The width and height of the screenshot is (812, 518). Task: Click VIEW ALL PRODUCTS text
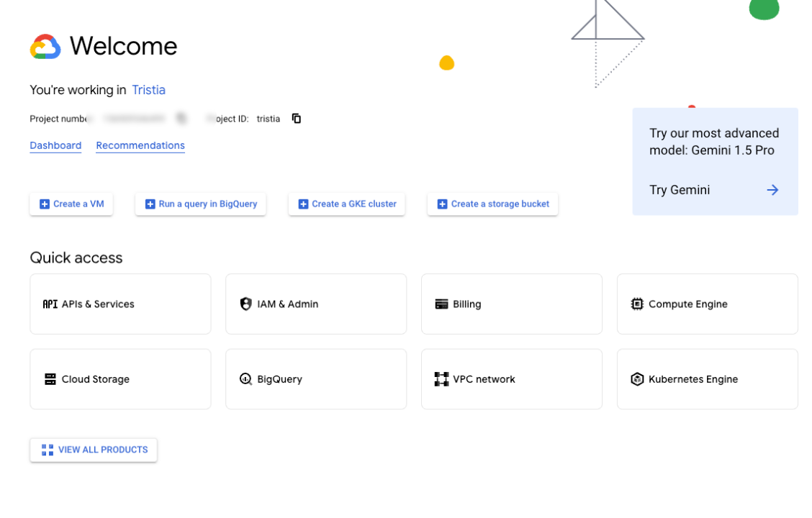click(103, 450)
